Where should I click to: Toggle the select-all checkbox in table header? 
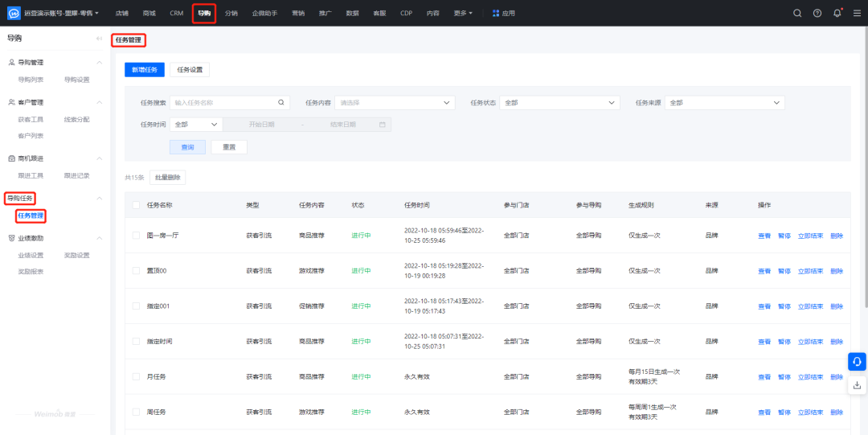pyautogui.click(x=136, y=205)
